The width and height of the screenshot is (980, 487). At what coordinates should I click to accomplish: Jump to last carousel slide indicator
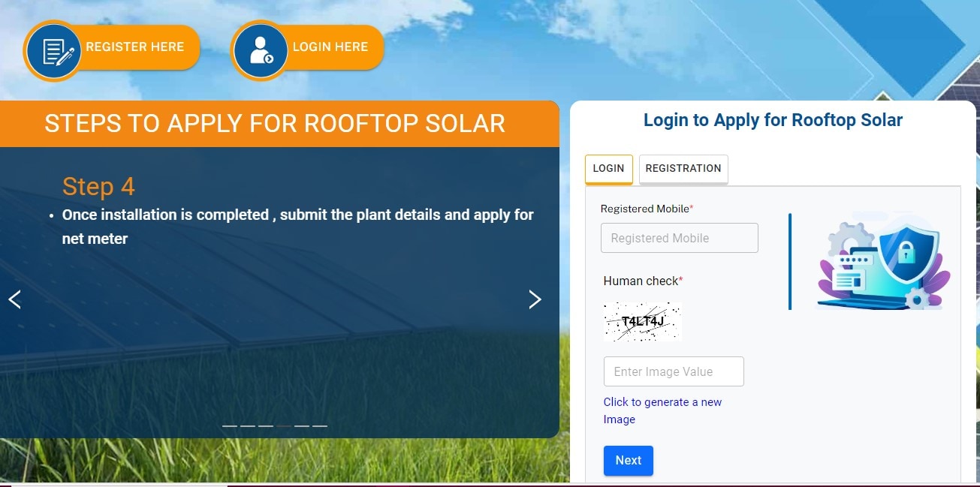coord(320,426)
